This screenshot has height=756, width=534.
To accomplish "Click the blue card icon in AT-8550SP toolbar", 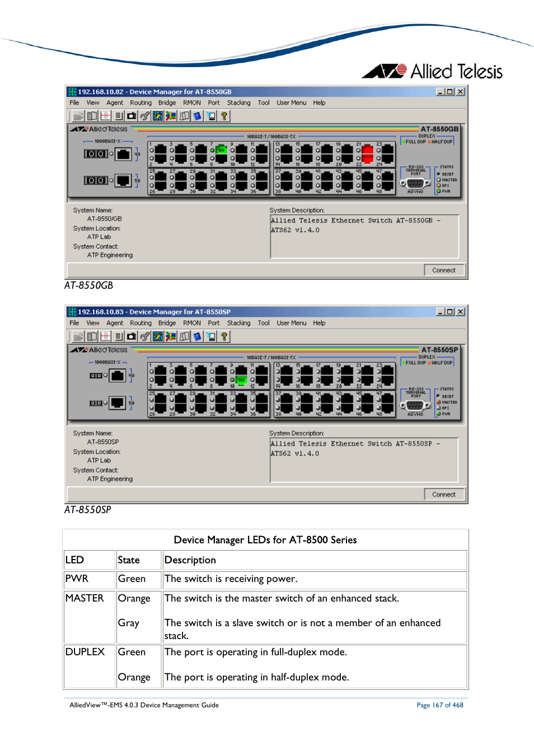I will 197,336.
